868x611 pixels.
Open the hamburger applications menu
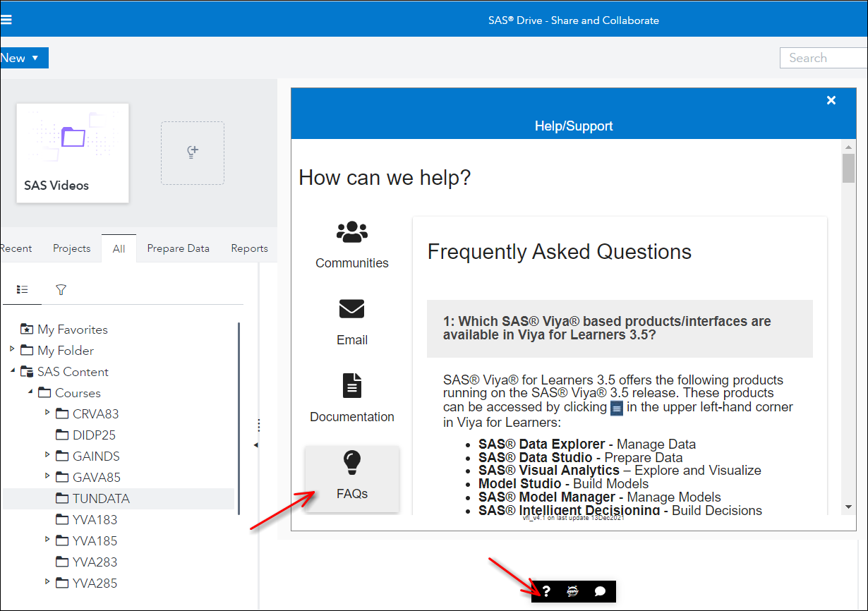[x=6, y=20]
